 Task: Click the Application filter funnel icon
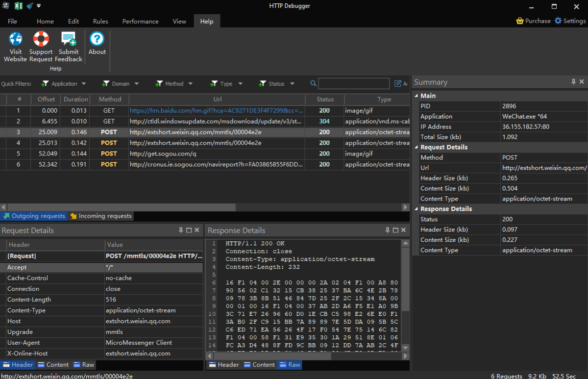coord(45,84)
